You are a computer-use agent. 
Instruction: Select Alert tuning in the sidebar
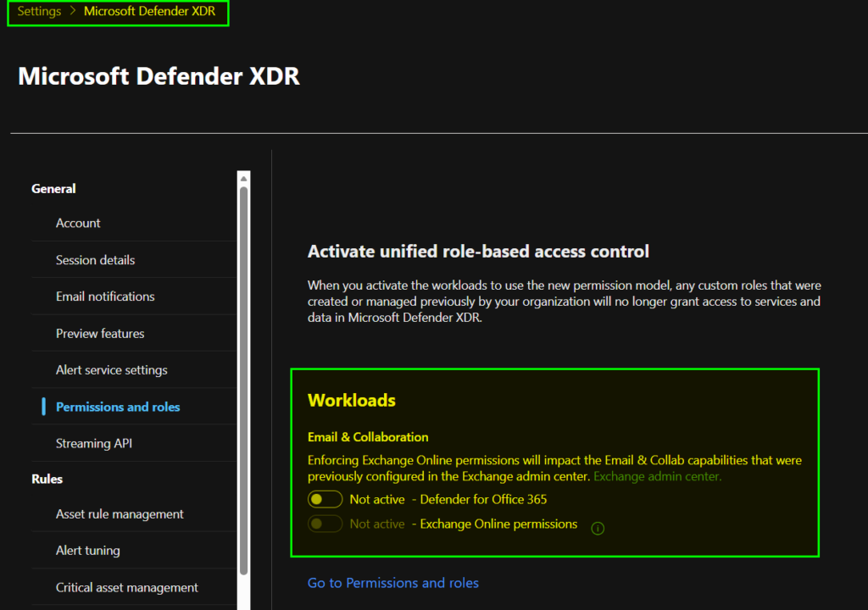pyautogui.click(x=87, y=551)
